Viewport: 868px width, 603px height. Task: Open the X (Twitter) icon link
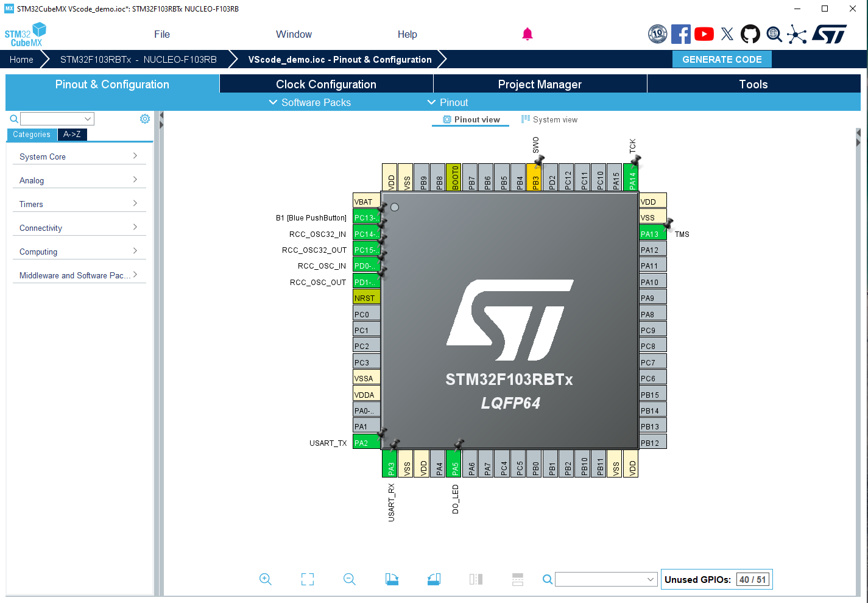[727, 34]
